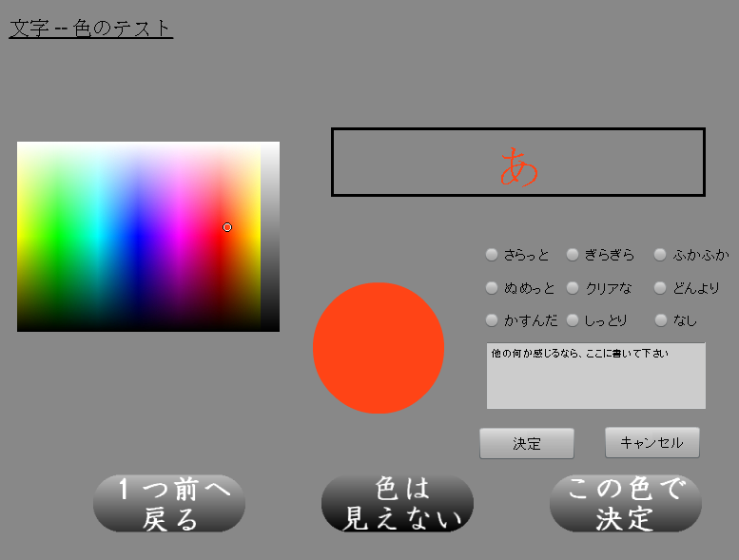Image resolution: width=739 pixels, height=560 pixels.
Task: Click the orange-red preview circle
Action: (x=379, y=348)
